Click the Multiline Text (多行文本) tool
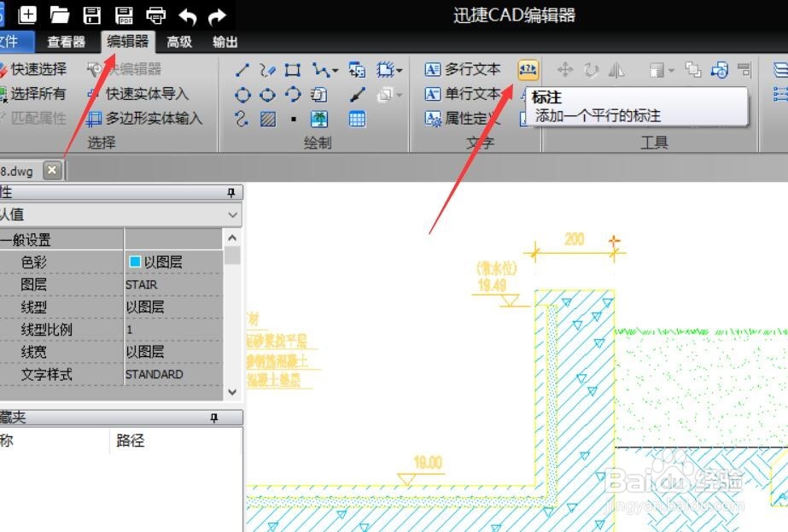The image size is (788, 532). pyautogui.click(x=463, y=69)
